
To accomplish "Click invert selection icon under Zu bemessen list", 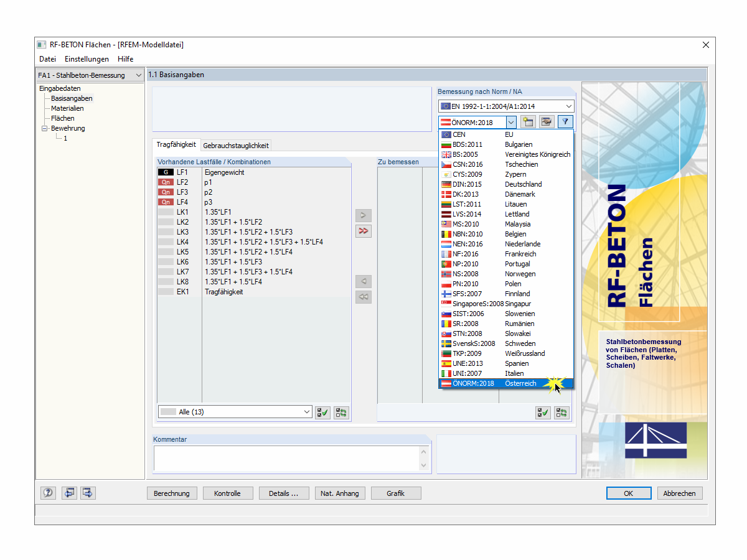I will (561, 412).
